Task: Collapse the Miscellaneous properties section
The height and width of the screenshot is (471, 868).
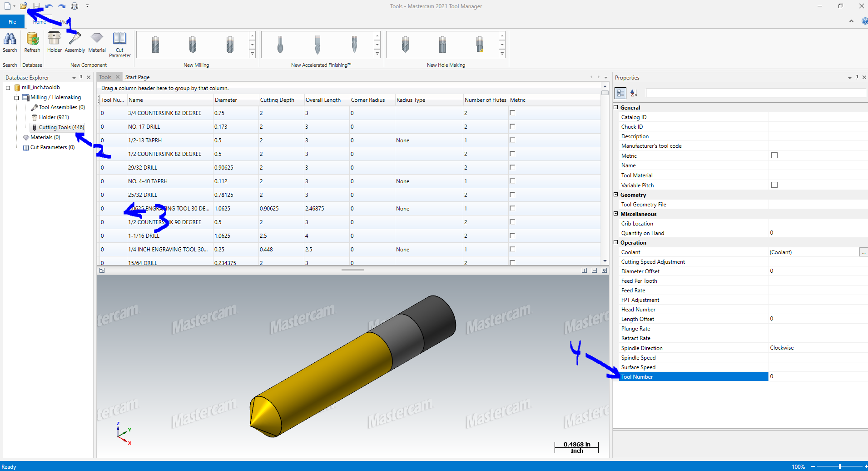Action: (616, 214)
